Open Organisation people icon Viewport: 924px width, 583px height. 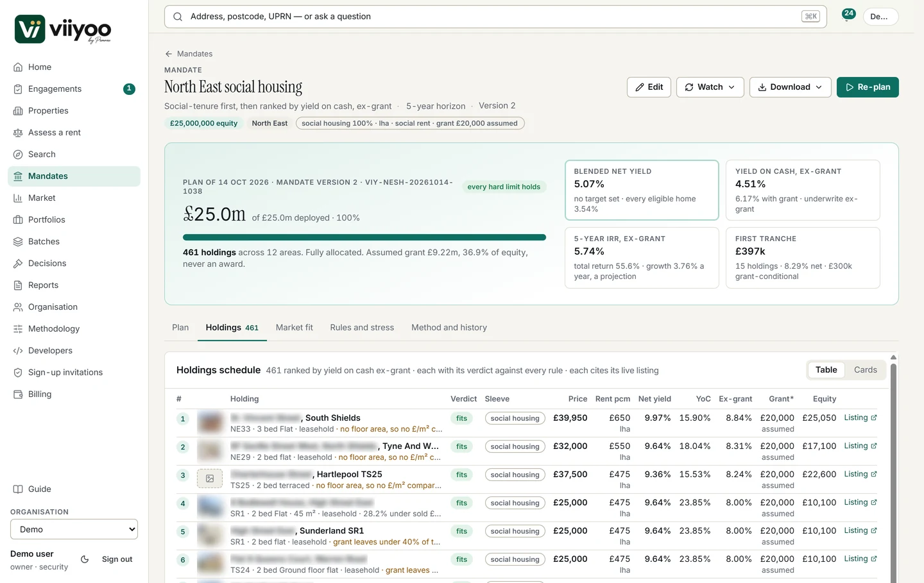click(18, 307)
